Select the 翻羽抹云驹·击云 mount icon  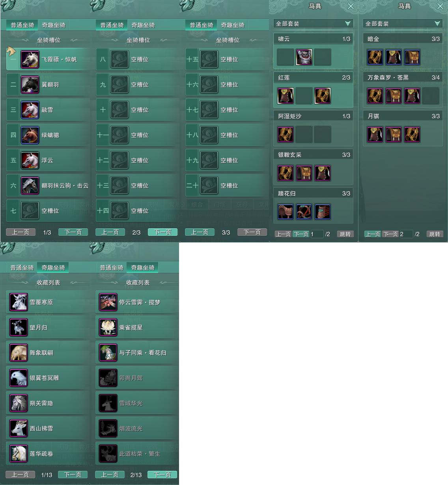point(30,186)
